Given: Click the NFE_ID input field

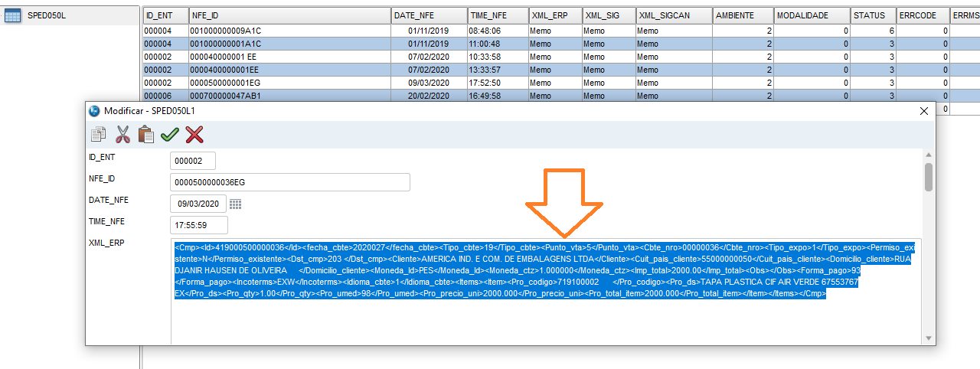Looking at the screenshot, I should click(x=290, y=182).
